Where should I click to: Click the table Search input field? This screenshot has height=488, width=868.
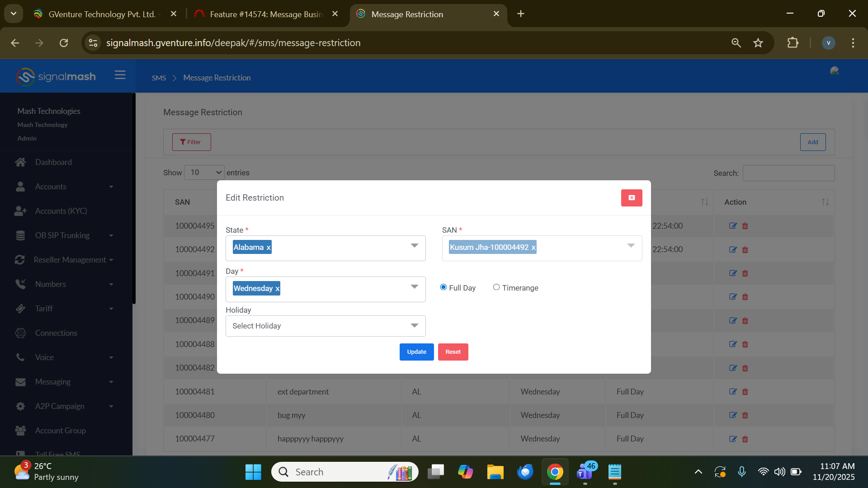coord(788,173)
